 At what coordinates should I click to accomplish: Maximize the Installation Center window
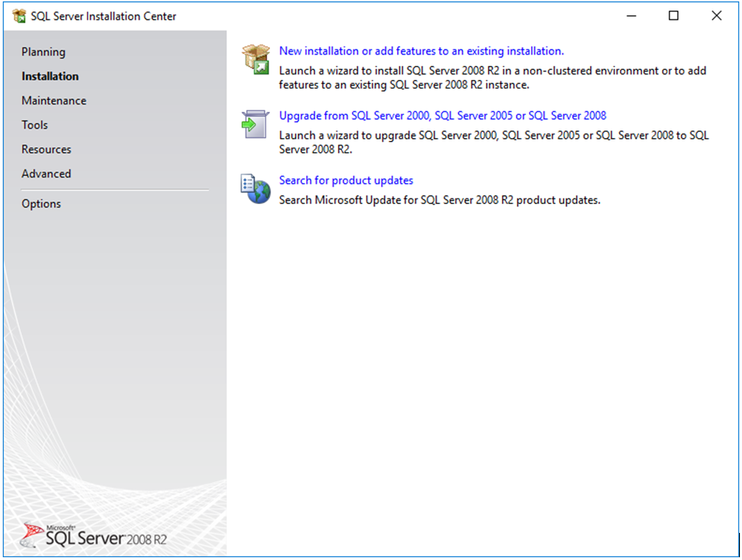[x=673, y=16]
